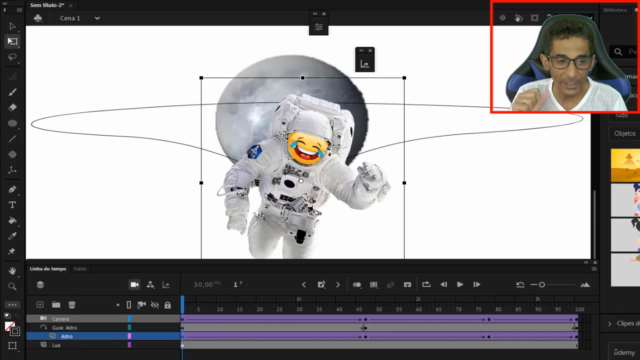The height and width of the screenshot is (360, 640).
Task: Add a new layer
Action: point(40,304)
